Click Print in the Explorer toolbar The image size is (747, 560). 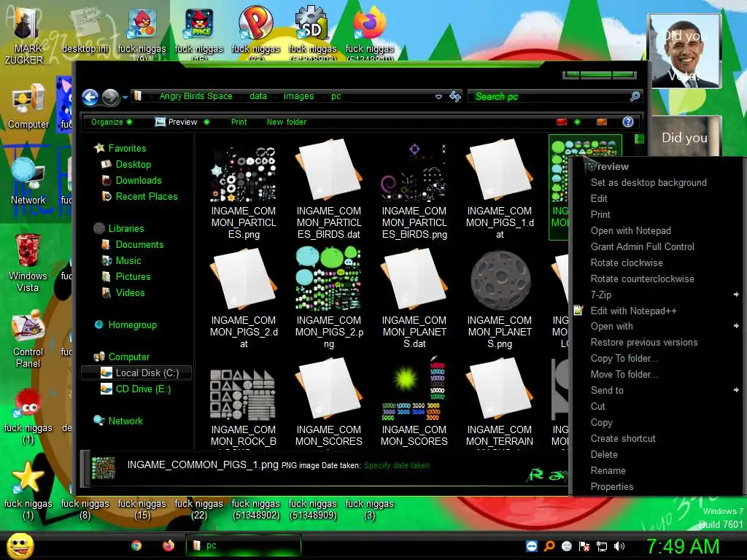click(239, 122)
